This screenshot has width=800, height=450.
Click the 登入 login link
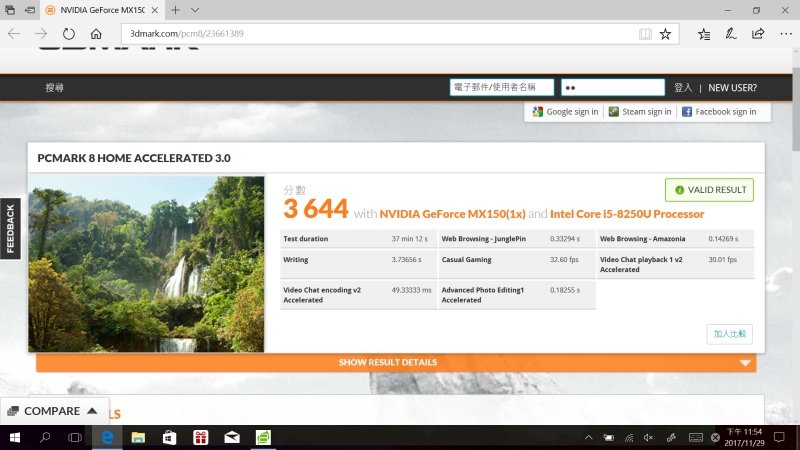(683, 88)
